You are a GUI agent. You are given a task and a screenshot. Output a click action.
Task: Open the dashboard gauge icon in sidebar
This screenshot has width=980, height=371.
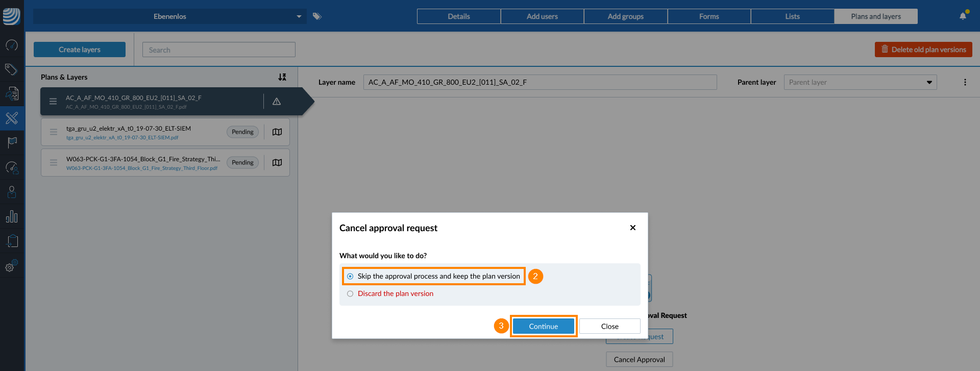coord(12,45)
